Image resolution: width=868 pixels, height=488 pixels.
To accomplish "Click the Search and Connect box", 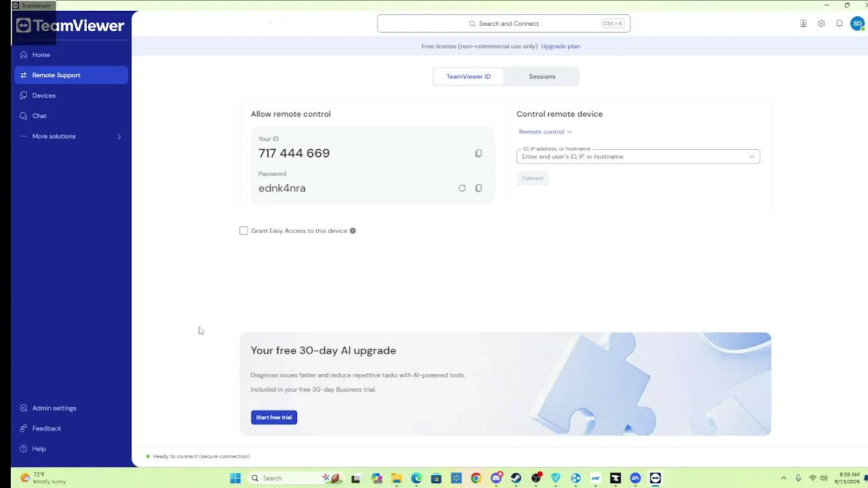I will 504,24.
